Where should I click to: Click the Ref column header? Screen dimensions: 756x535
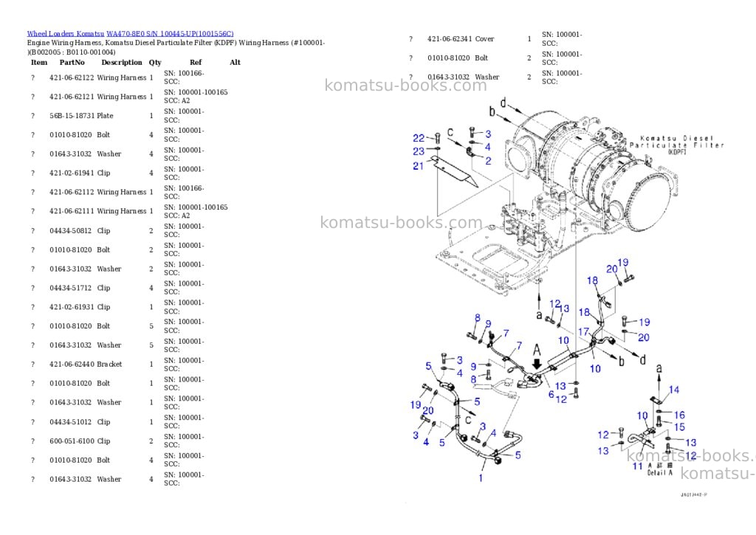pos(195,62)
